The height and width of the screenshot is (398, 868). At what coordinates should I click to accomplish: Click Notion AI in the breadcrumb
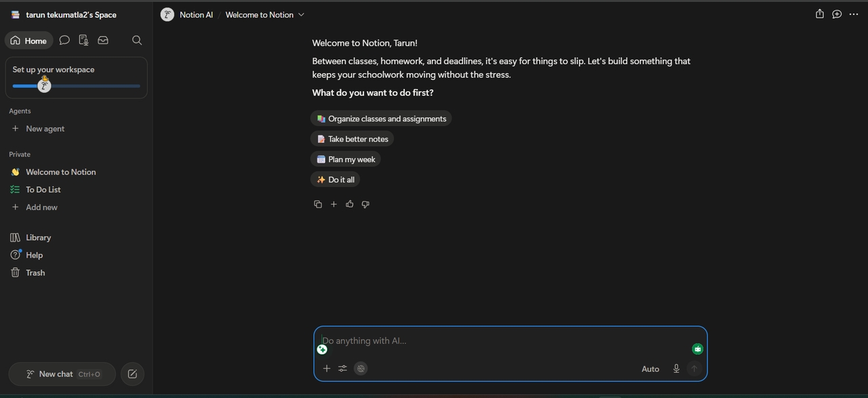196,15
